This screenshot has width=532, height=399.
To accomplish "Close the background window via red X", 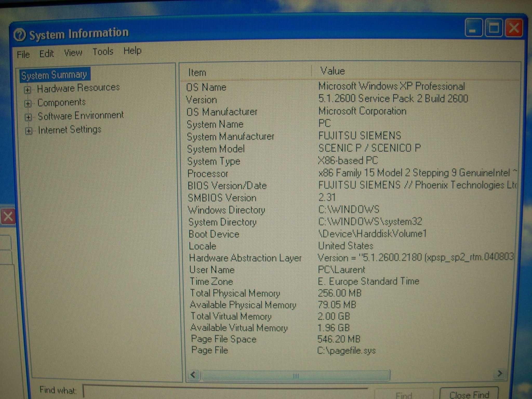I will tap(8, 216).
